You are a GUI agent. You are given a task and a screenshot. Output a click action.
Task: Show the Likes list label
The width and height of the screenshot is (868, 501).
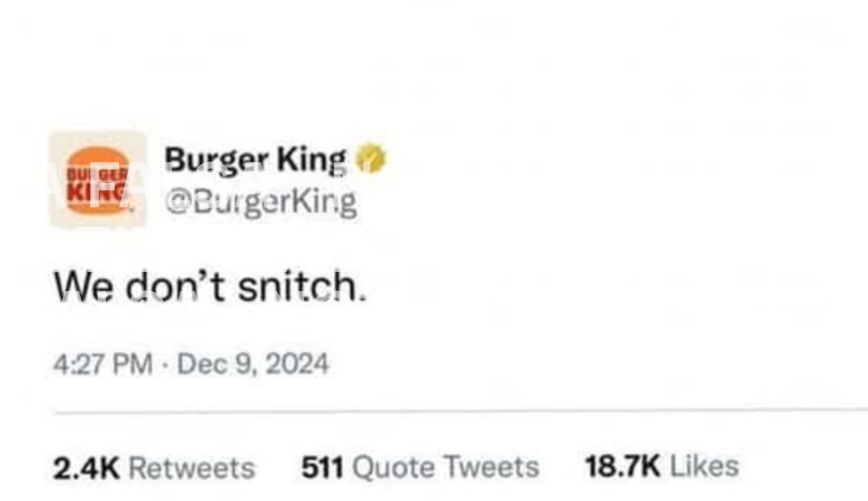coord(703,466)
